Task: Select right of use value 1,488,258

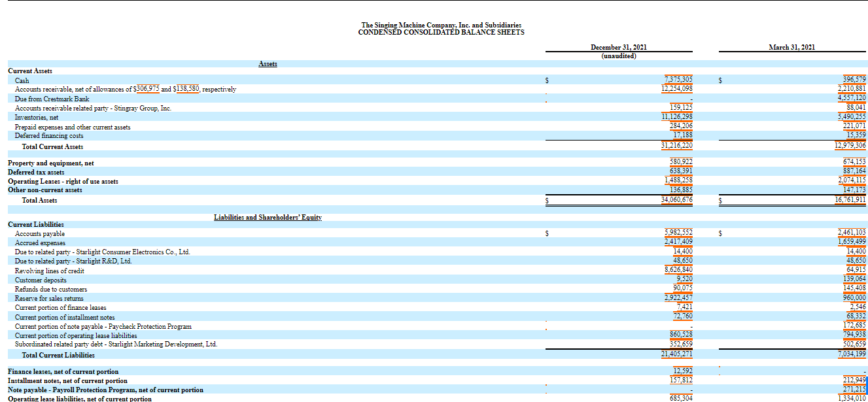Action: (x=679, y=180)
